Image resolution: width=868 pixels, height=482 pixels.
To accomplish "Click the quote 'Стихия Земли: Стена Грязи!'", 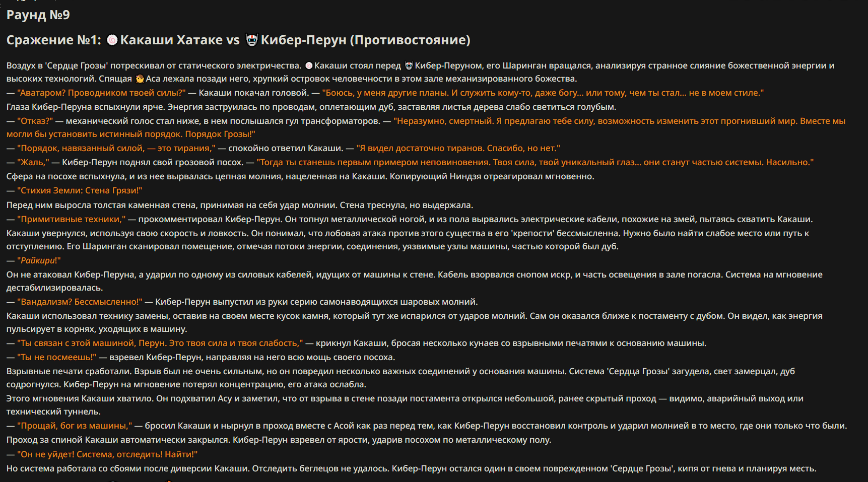I will point(80,190).
